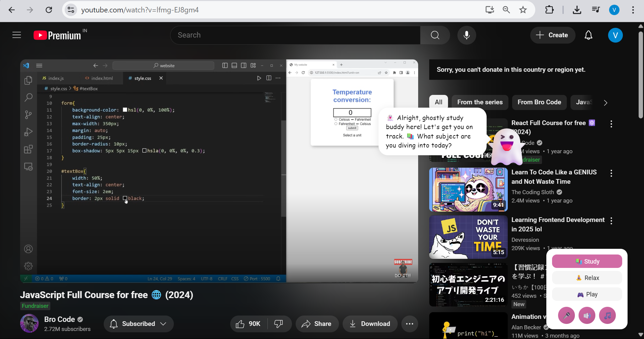Open options for Learn To Code Like a GENIUS
The height and width of the screenshot is (339, 644).
(x=611, y=173)
